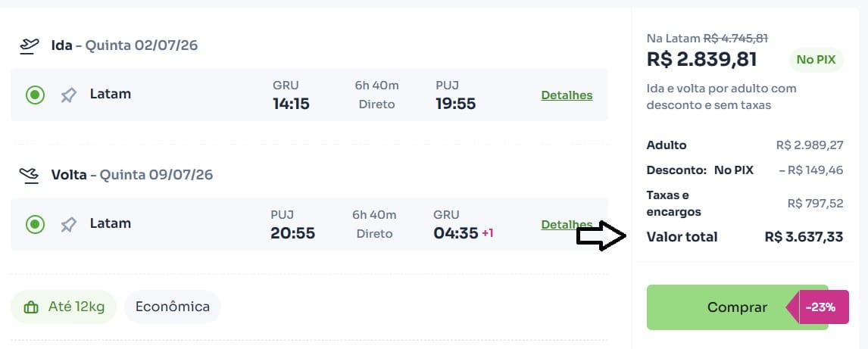
Task: Click the R$ 2.839,81 main price
Action: (x=701, y=59)
